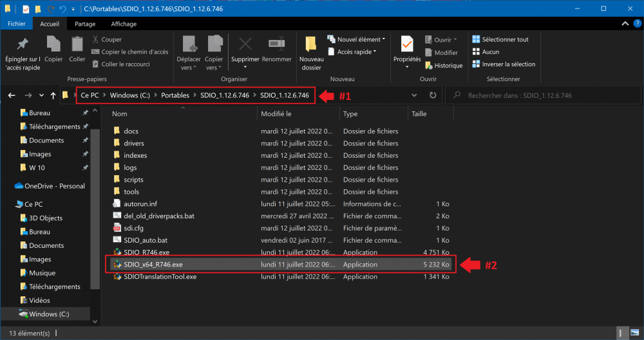Click the Renommer rename icon
This screenshot has width=644, height=340.
pyautogui.click(x=277, y=45)
